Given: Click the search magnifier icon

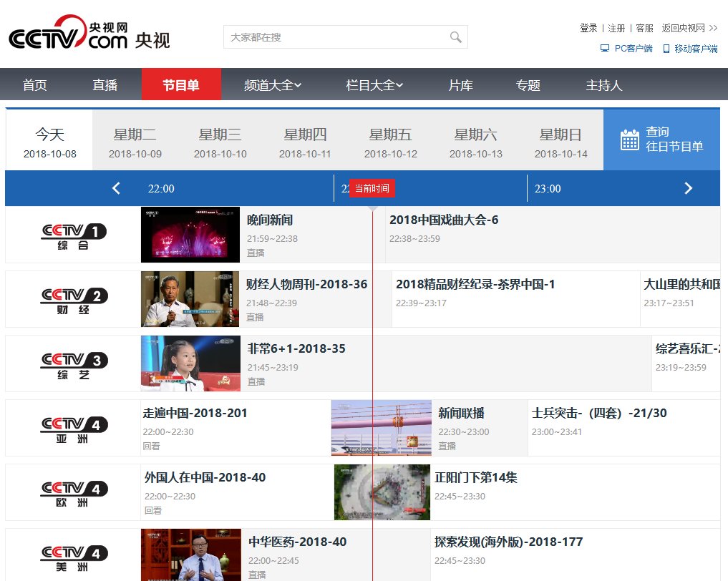Looking at the screenshot, I should [455, 36].
